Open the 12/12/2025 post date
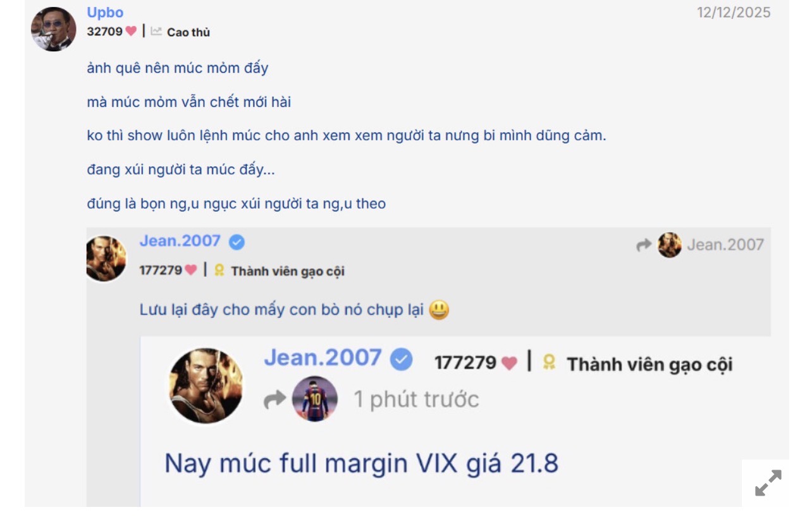The height and width of the screenshot is (524, 812). click(x=734, y=13)
